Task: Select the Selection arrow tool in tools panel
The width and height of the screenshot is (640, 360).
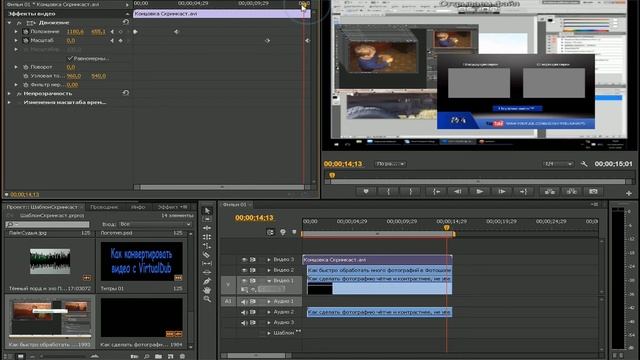Action: point(207,211)
